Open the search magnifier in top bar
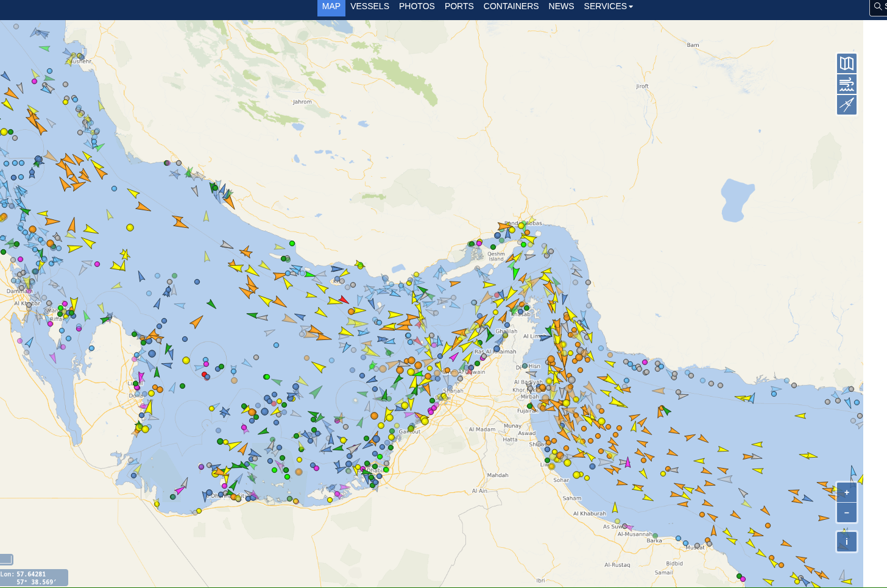 coord(878,7)
